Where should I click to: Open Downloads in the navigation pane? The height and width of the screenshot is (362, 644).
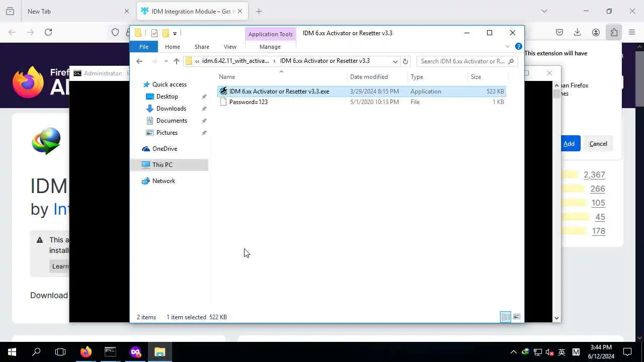pos(171,109)
